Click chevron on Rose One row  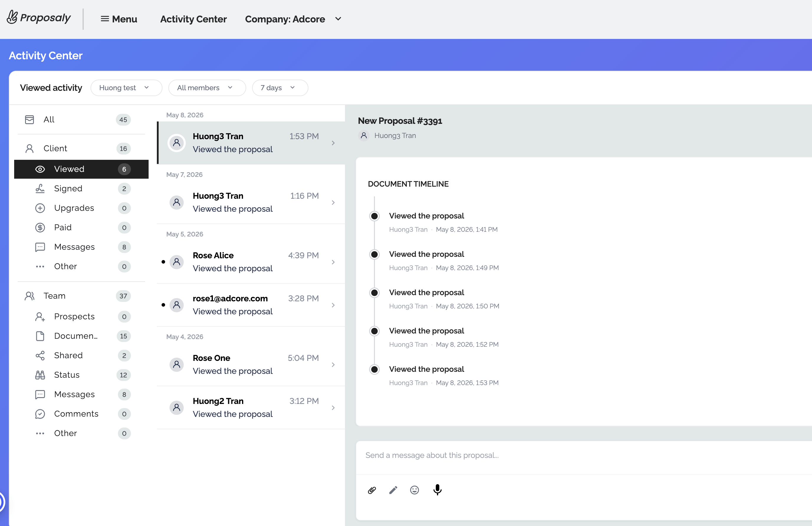[x=333, y=365]
